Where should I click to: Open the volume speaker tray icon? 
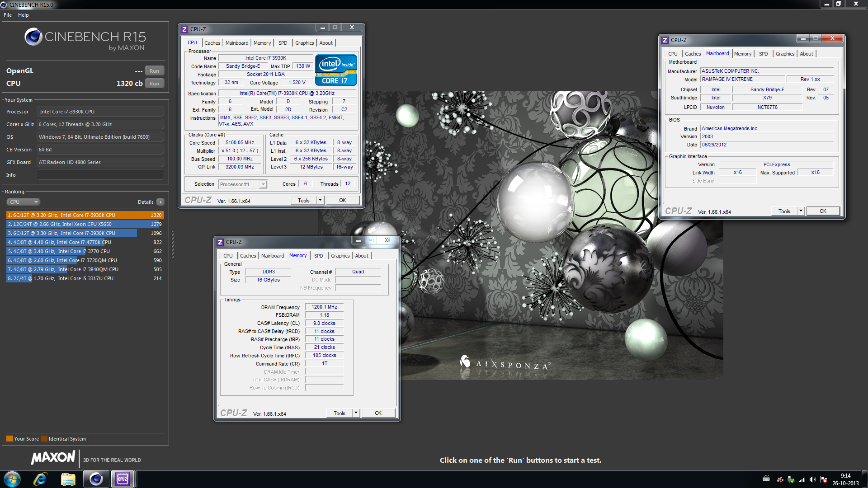[813, 479]
